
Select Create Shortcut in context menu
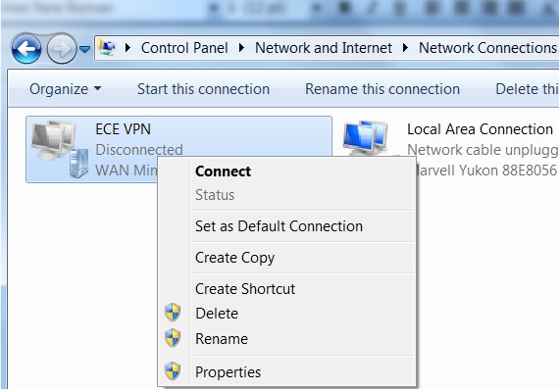point(245,289)
